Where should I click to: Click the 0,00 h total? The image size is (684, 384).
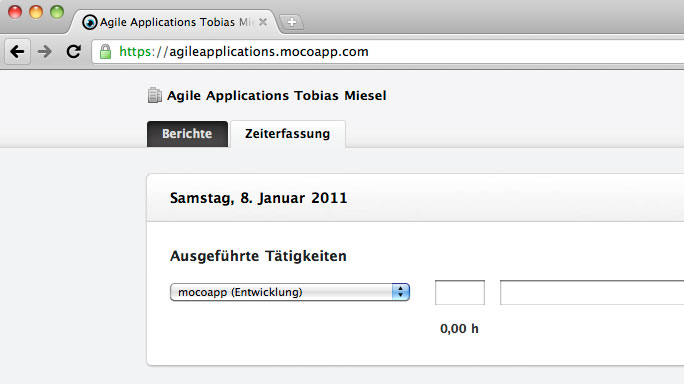point(459,329)
